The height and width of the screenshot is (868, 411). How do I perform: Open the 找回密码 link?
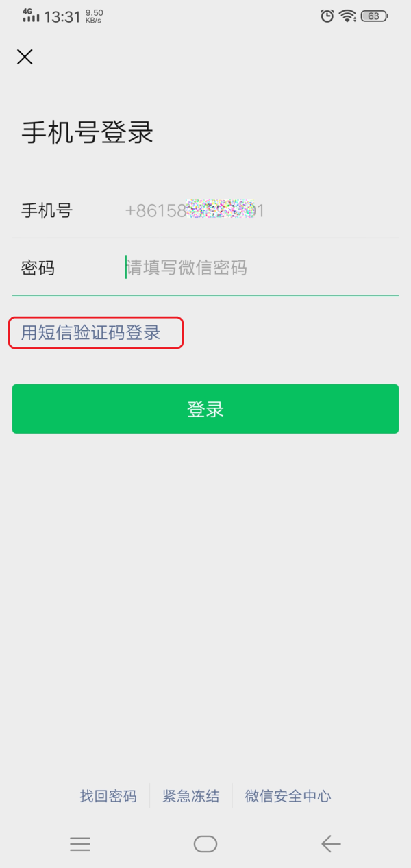pos(108,796)
